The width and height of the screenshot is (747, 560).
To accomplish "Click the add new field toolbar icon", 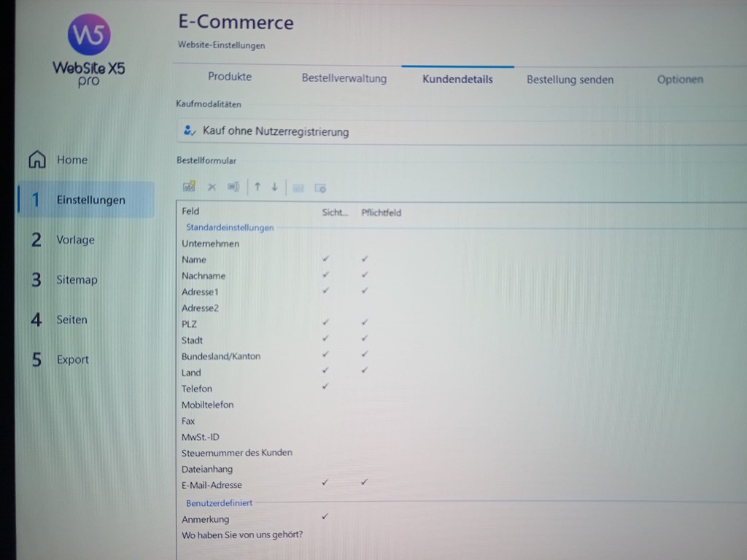I will pos(189,187).
